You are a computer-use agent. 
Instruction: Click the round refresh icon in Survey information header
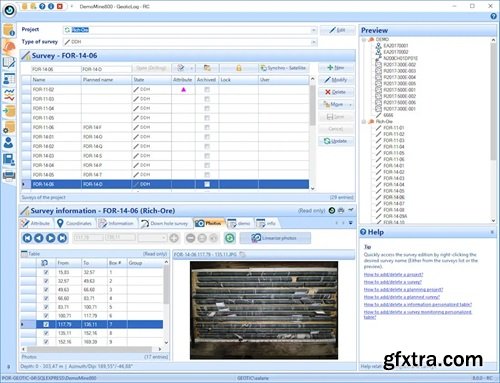332,211
